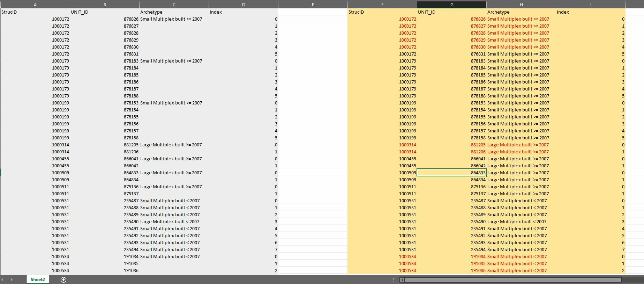Viewport: 644px width, 284px height.
Task: Click red column H Archetype beside UNIT_ID 191085
Action: 521,263
